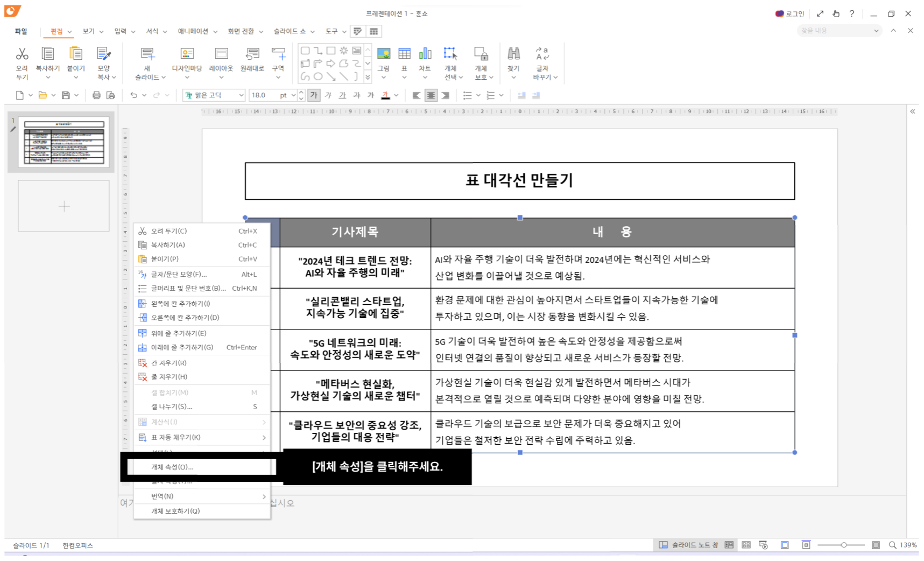
Task: Click the New document icon
Action: pyautogui.click(x=20, y=95)
